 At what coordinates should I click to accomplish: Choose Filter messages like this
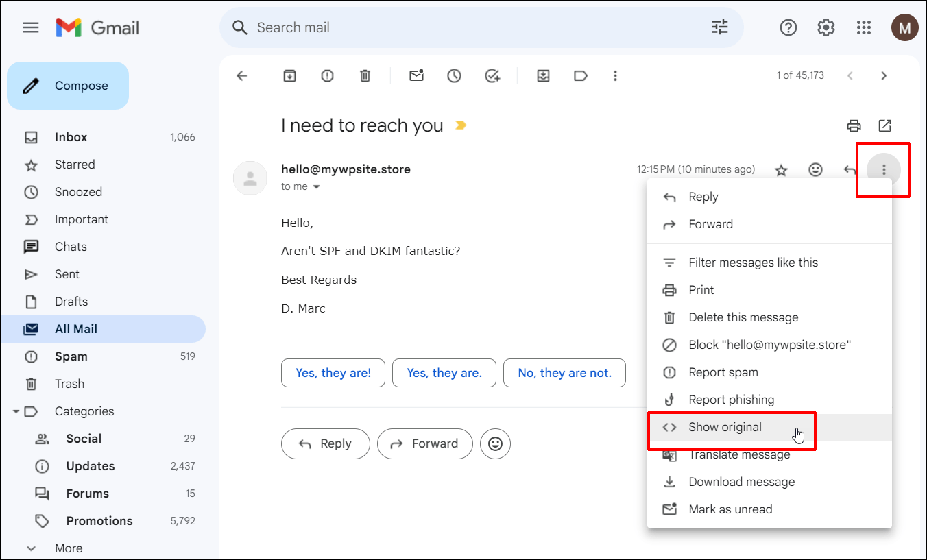coord(769,263)
